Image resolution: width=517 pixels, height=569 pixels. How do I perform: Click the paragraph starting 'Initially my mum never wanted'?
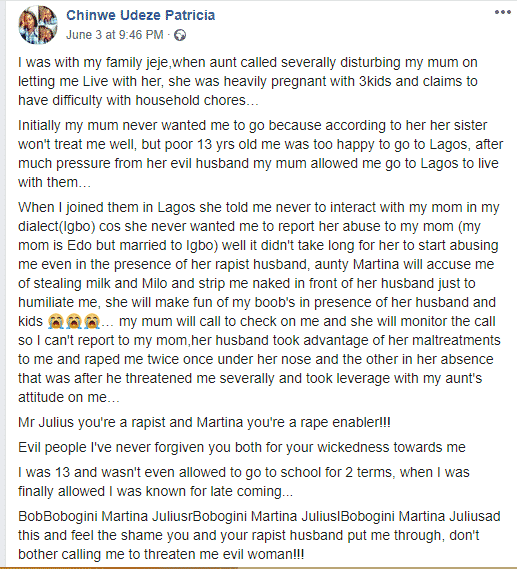pos(260,153)
